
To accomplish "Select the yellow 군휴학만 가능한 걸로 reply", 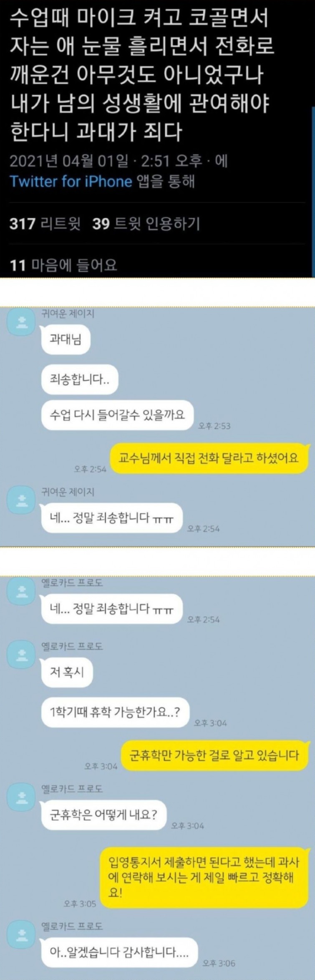I will pos(214,755).
